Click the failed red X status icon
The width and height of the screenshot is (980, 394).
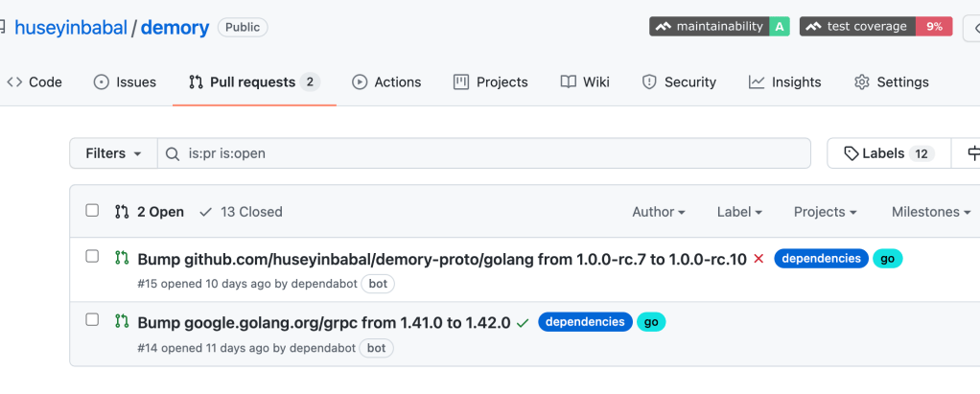(758, 259)
